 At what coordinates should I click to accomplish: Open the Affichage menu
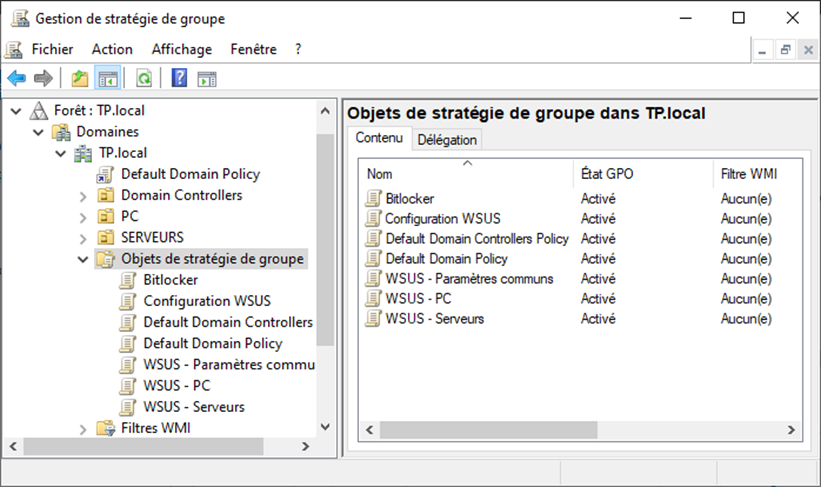182,49
